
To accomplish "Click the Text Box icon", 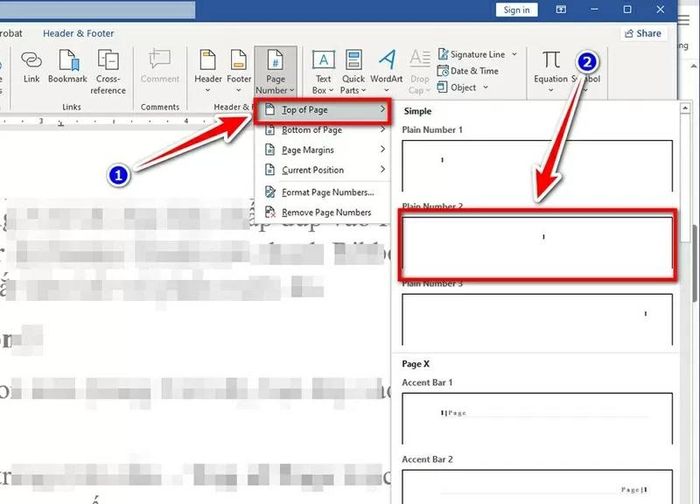I will tap(323, 59).
